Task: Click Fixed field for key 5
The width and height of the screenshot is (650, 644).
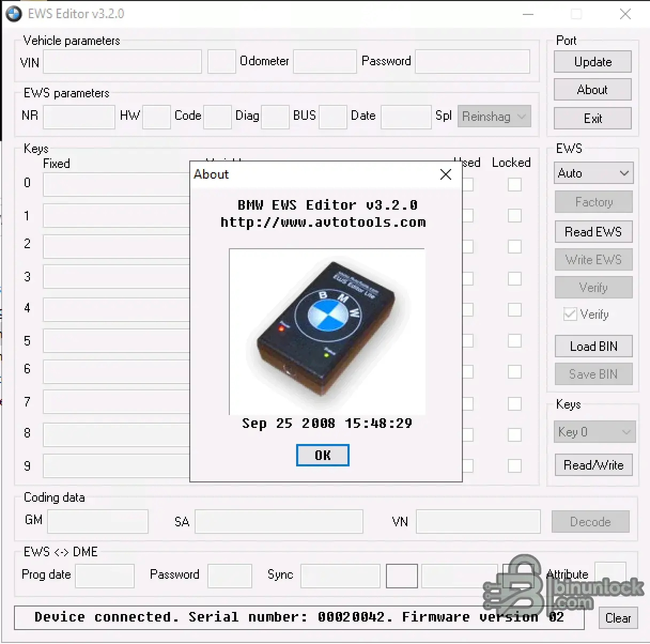Action: [x=117, y=341]
